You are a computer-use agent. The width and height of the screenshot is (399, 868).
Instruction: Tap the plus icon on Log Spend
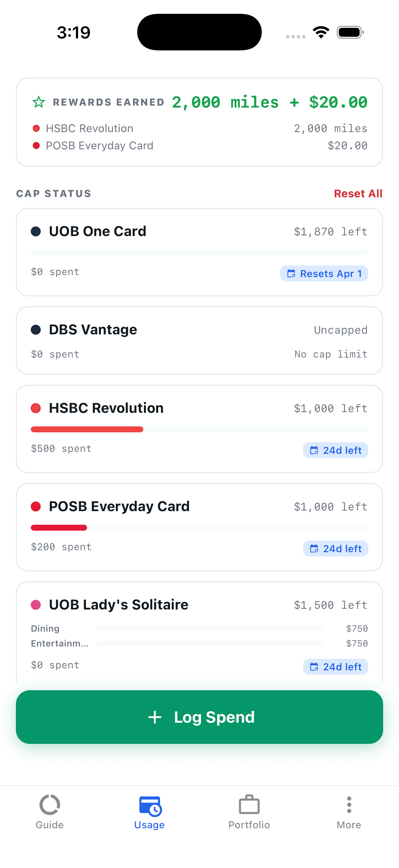(x=155, y=717)
